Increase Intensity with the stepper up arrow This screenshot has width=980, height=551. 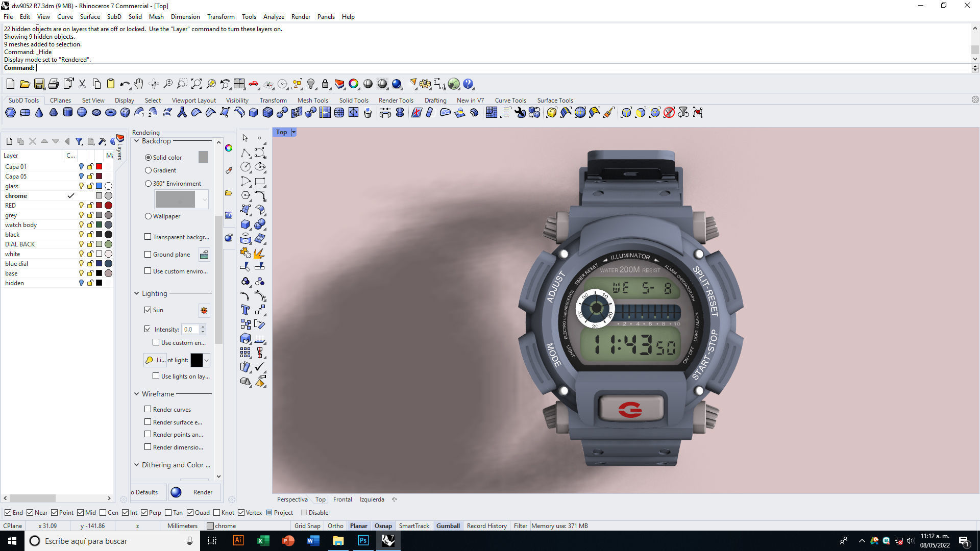pos(203,327)
